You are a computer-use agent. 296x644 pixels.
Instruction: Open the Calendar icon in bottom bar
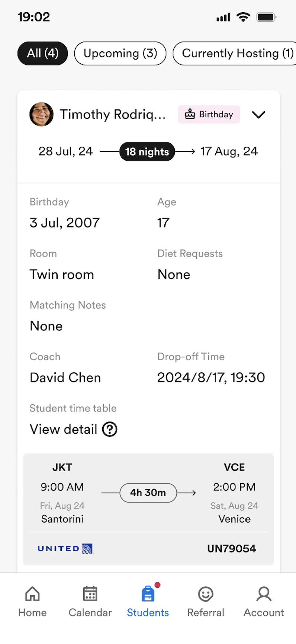(x=90, y=594)
